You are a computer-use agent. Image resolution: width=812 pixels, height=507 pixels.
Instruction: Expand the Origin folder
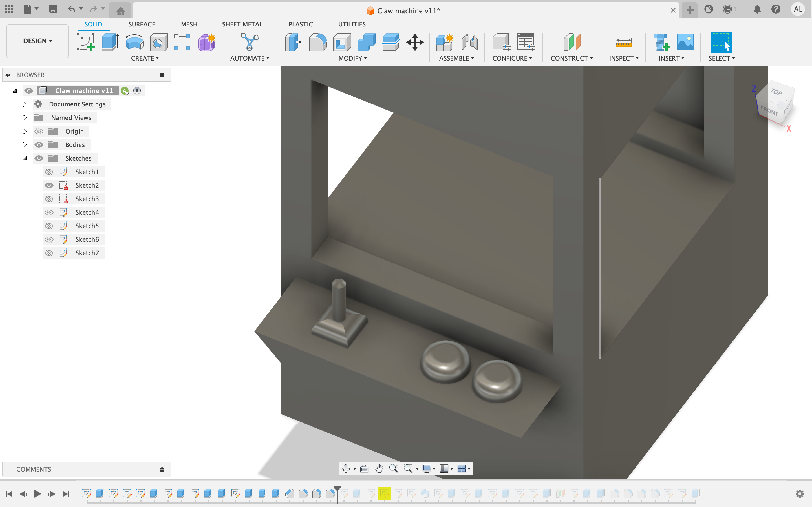click(x=24, y=131)
